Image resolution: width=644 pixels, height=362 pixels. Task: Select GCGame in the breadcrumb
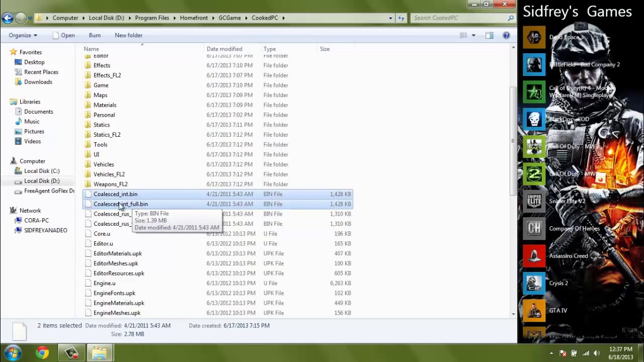point(229,18)
